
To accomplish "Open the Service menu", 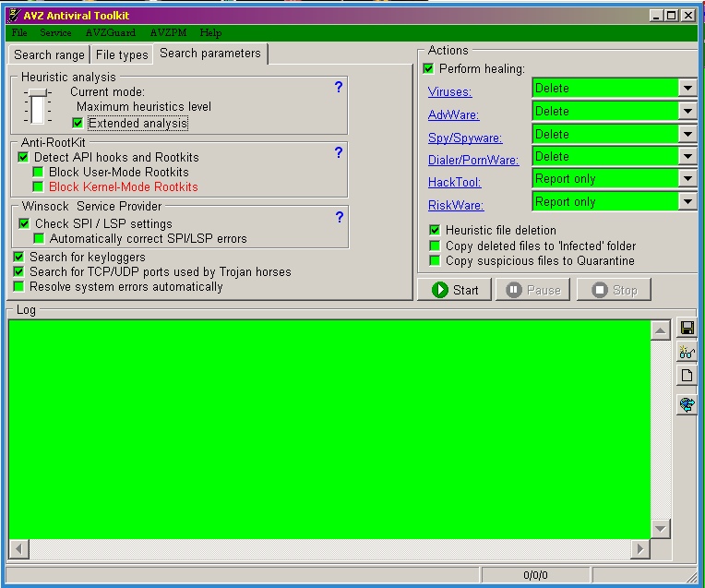I will pos(55,32).
